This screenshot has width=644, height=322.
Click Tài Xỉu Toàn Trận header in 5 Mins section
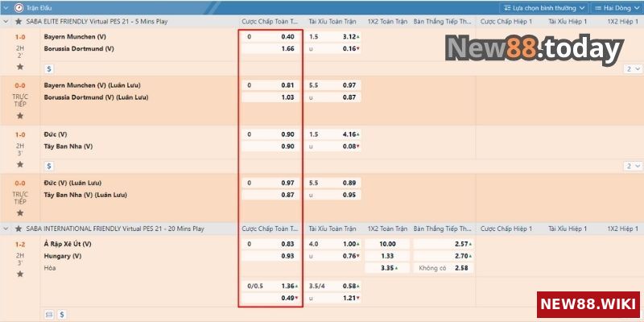[332, 22]
